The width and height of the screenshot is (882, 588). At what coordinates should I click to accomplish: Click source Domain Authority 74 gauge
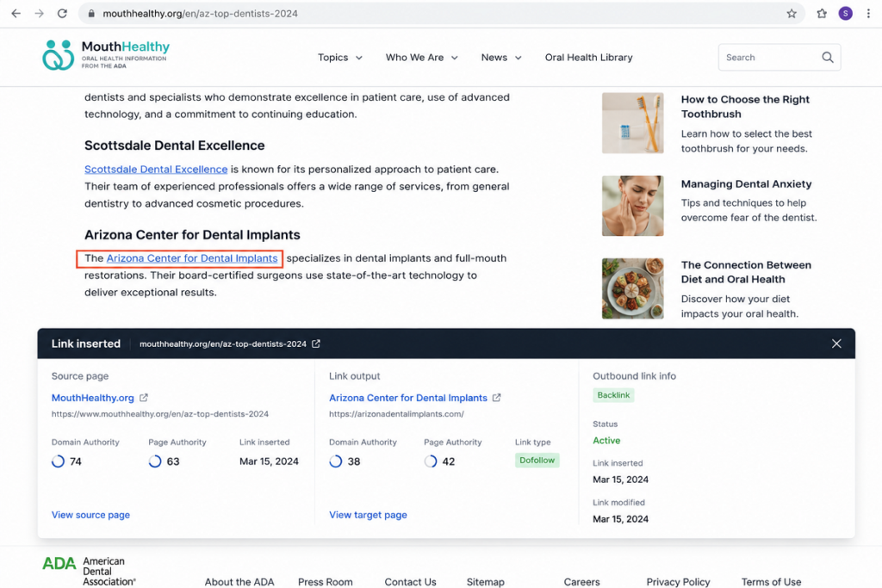click(58, 461)
